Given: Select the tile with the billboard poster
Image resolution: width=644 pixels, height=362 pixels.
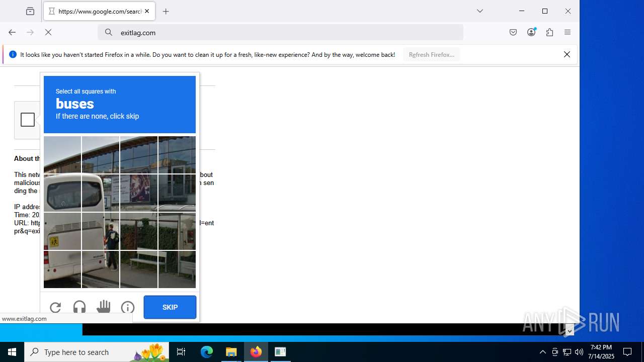Looking at the screenshot, I should 139,193.
